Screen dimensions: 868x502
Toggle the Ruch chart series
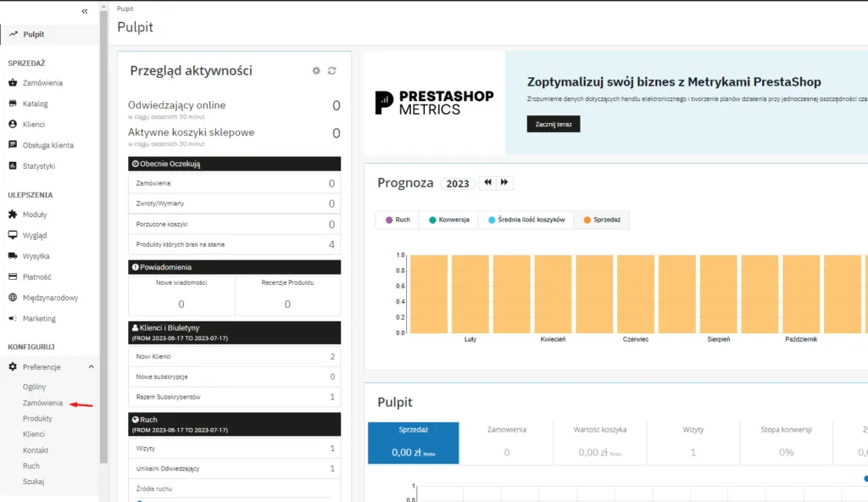point(396,220)
